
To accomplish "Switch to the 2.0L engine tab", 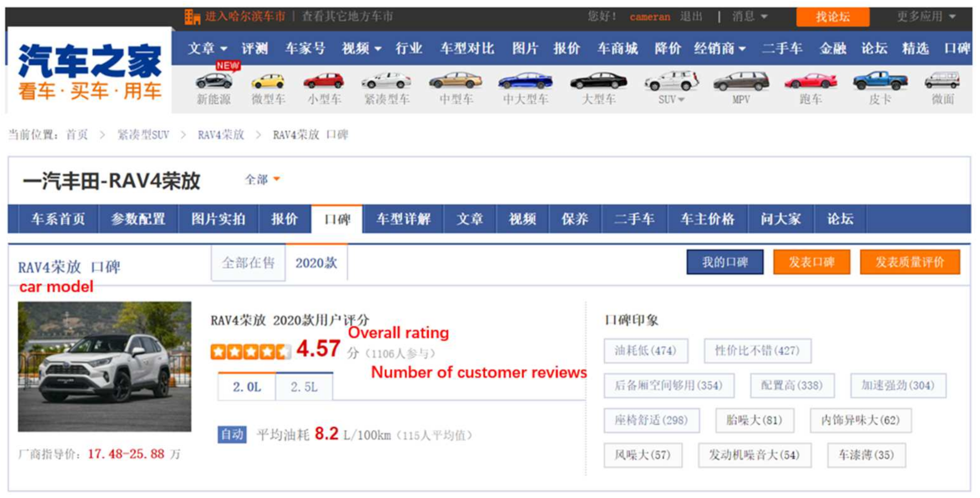I will pos(247,387).
